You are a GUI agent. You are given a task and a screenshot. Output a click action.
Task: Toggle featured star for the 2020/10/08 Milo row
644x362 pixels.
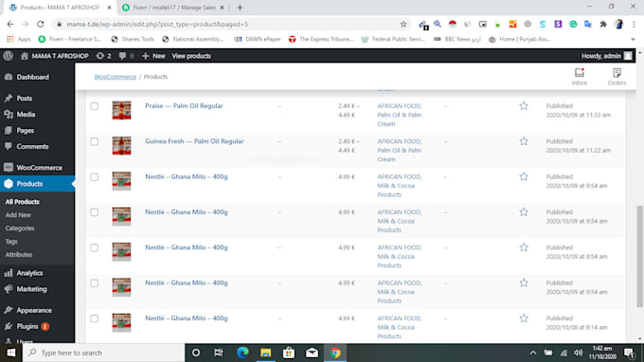pyautogui.click(x=523, y=318)
